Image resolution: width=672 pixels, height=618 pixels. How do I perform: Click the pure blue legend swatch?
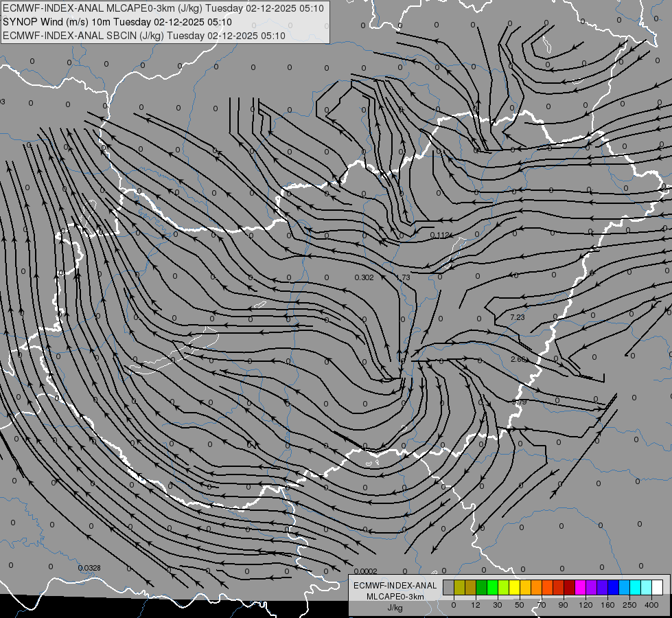pos(613,587)
